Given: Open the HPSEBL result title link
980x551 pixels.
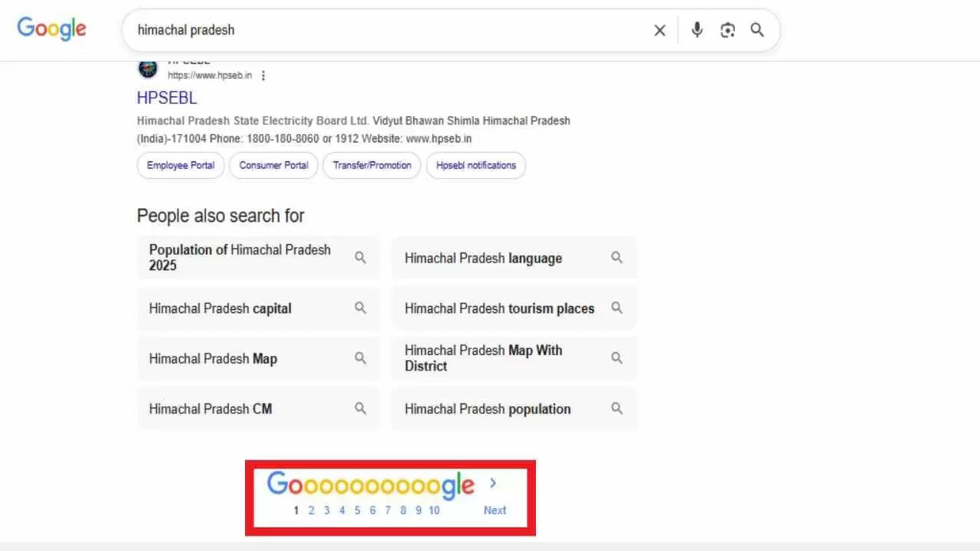Looking at the screenshot, I should point(167,98).
